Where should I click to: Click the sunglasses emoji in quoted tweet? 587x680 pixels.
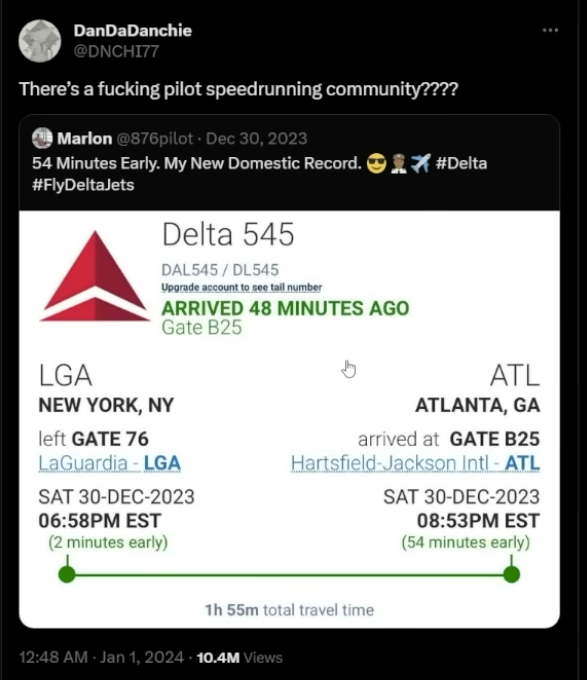tap(376, 164)
